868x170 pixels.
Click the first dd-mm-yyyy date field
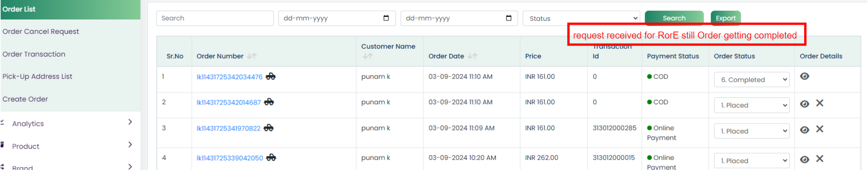point(337,18)
